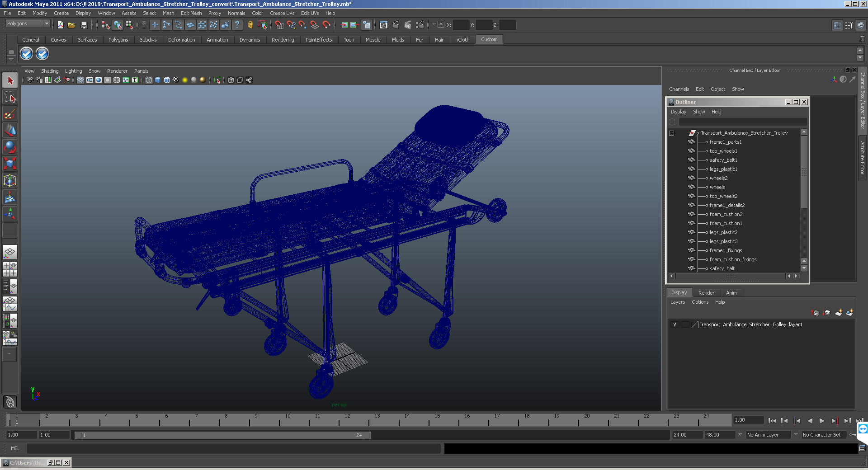Toggle resolution gate icon in panel toolbar

[x=99, y=80]
